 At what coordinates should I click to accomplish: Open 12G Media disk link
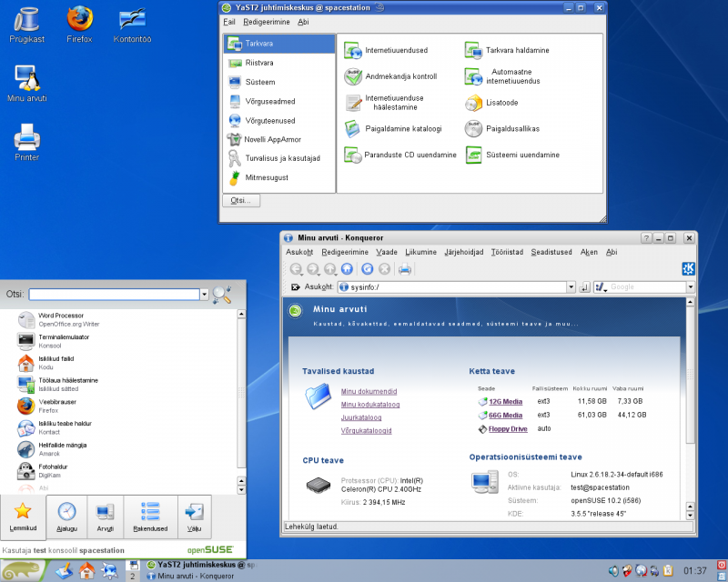[x=506, y=401]
